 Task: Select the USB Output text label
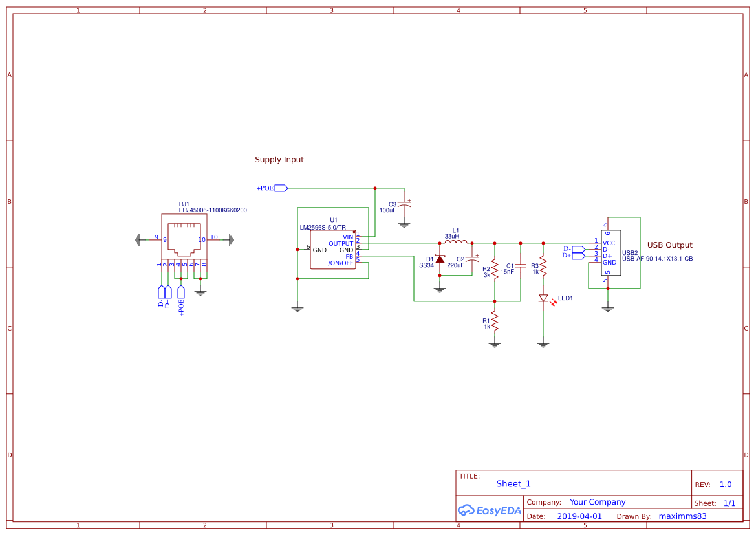coord(670,245)
